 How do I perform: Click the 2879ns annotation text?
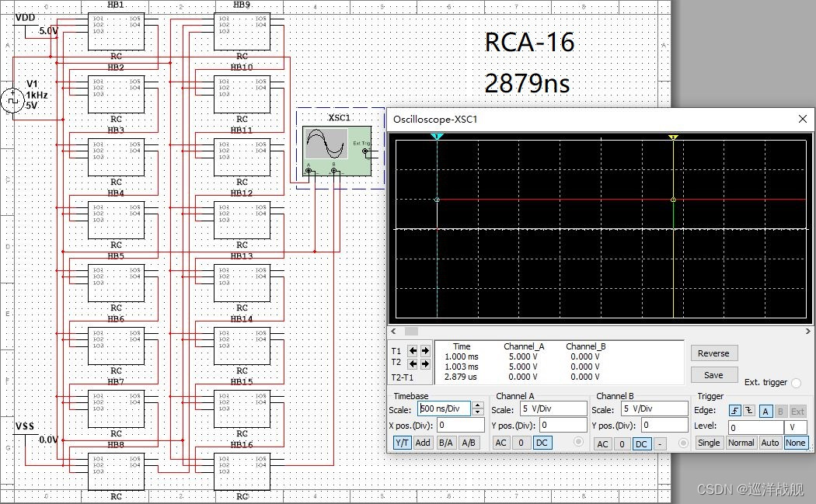(527, 83)
